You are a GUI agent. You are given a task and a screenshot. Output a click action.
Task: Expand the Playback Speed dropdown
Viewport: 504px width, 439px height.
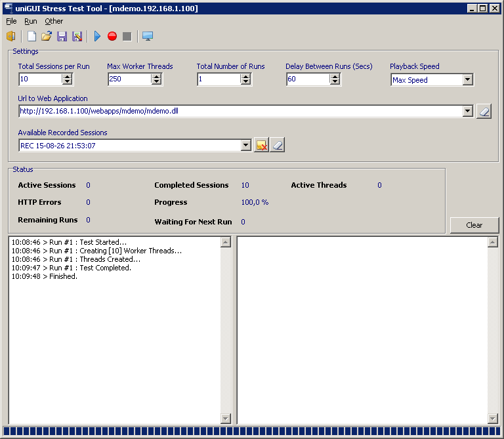pos(467,79)
